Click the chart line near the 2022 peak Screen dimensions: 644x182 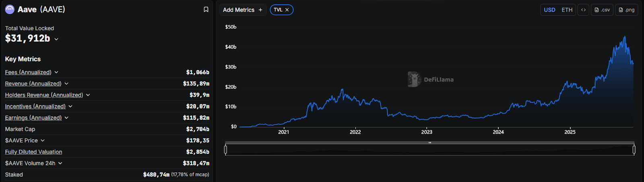coord(342,90)
